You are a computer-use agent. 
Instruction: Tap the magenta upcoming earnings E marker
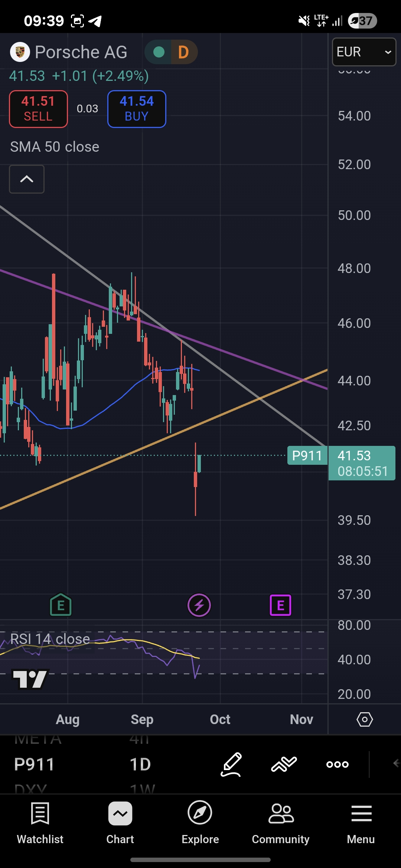pyautogui.click(x=280, y=605)
